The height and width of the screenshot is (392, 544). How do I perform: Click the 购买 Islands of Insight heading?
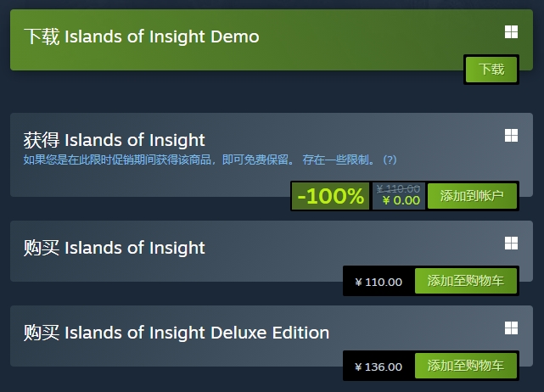click(x=114, y=248)
